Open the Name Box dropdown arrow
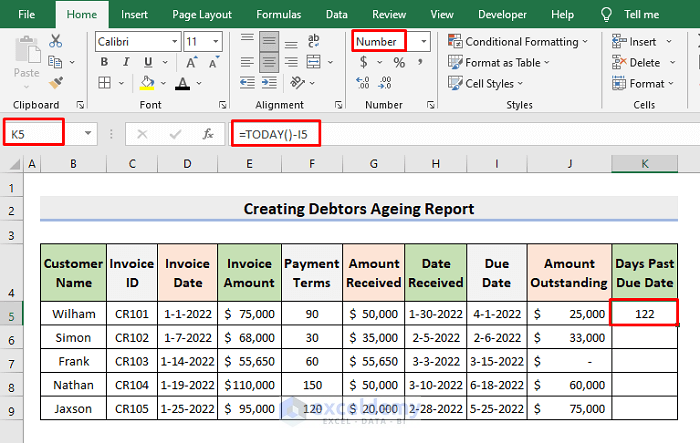The width and height of the screenshot is (700, 443). [89, 133]
